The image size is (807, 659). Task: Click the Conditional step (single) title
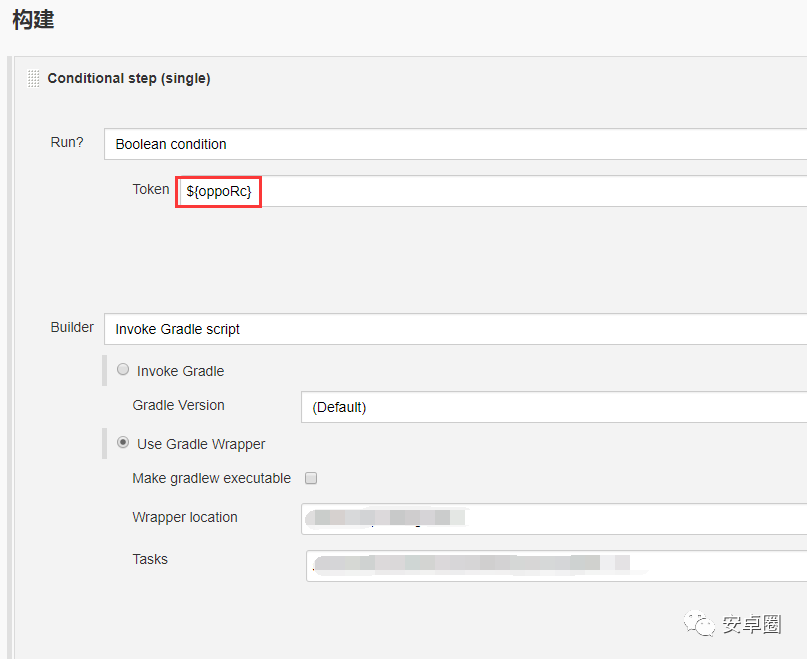tap(129, 78)
